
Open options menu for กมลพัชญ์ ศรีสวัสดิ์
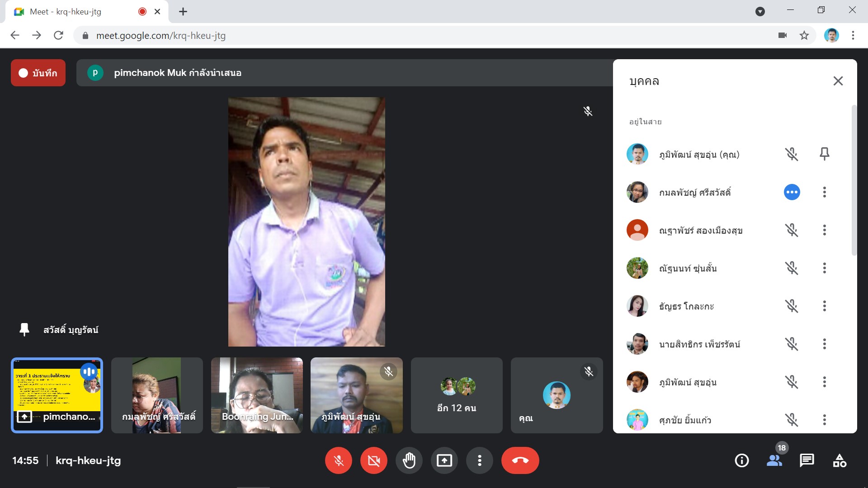824,192
